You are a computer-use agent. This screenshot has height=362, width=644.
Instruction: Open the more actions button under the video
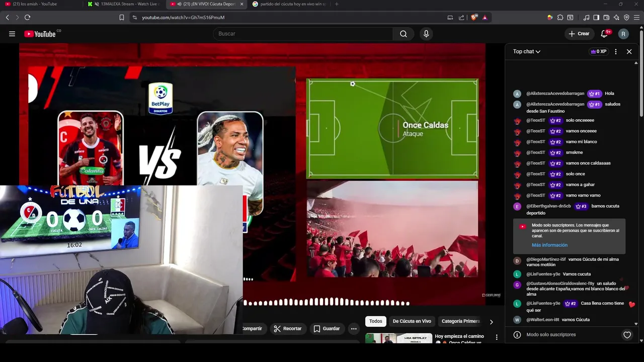click(x=354, y=328)
